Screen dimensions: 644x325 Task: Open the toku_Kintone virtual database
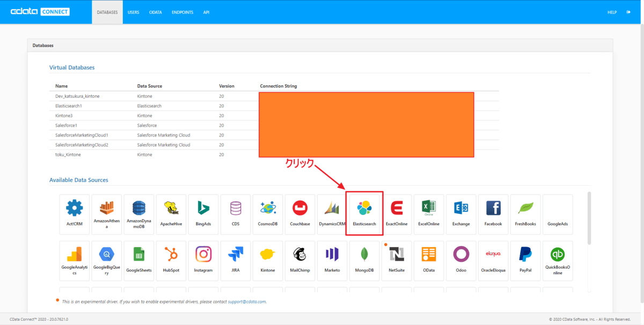point(274,154)
